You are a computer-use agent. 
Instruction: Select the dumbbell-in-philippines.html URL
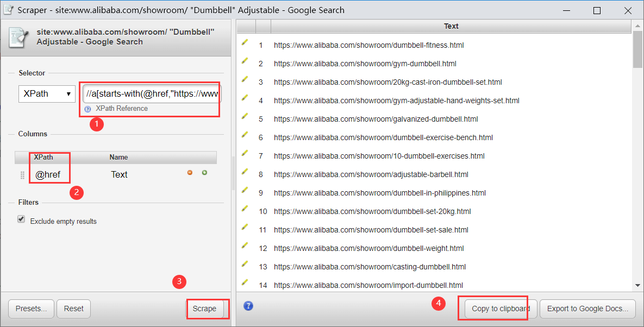[x=380, y=193]
